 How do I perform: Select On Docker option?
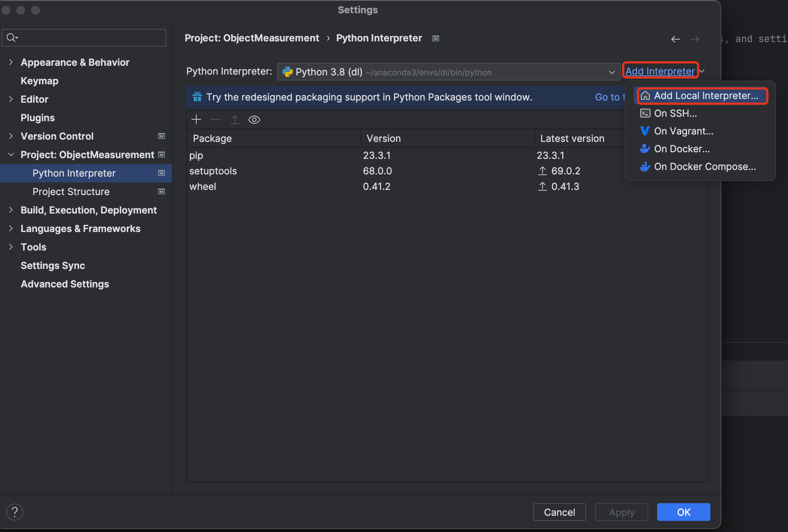(x=682, y=149)
